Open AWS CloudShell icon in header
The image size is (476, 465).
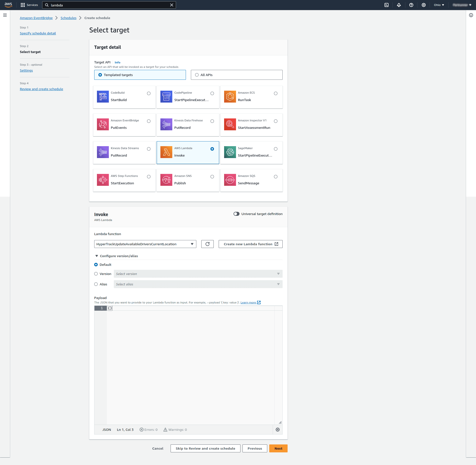coord(387,5)
